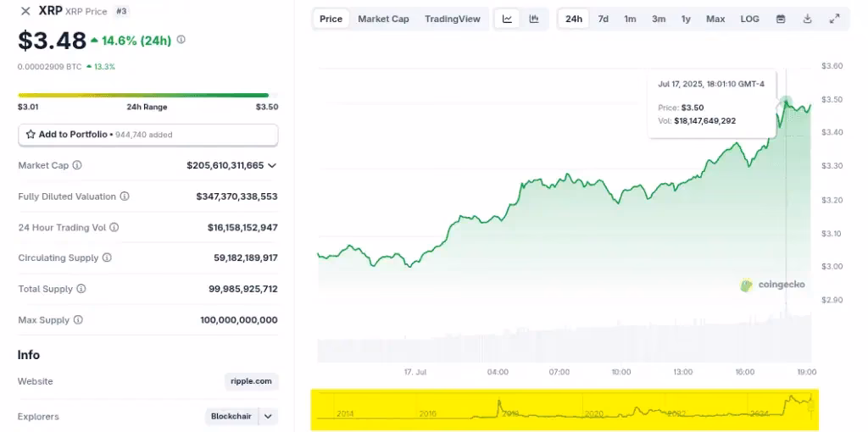Screen dimensions: 868x432
Task: Download the chart data
Action: tap(808, 19)
